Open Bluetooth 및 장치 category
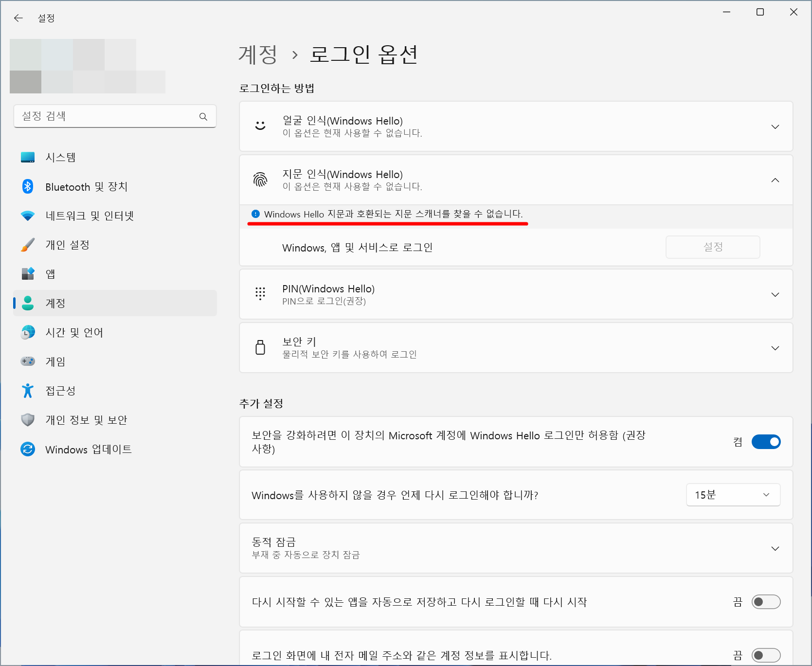Image resolution: width=812 pixels, height=666 pixels. pyautogui.click(x=115, y=186)
